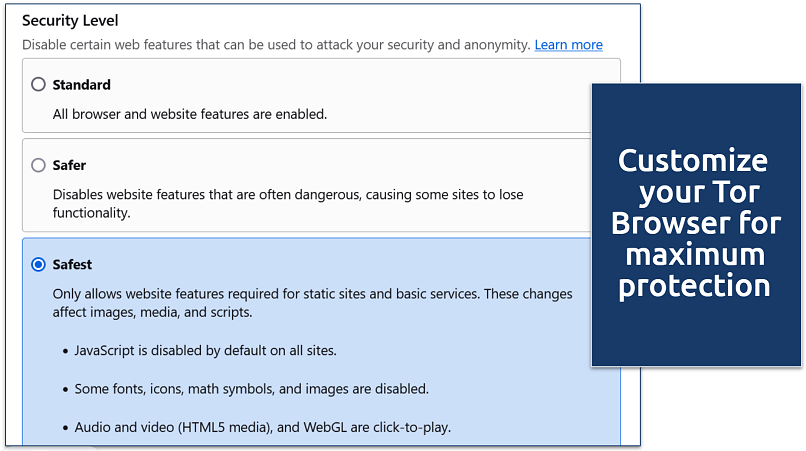Click the "Disable certain web features" subtitle text
This screenshot has width=806, height=451.
(275, 45)
